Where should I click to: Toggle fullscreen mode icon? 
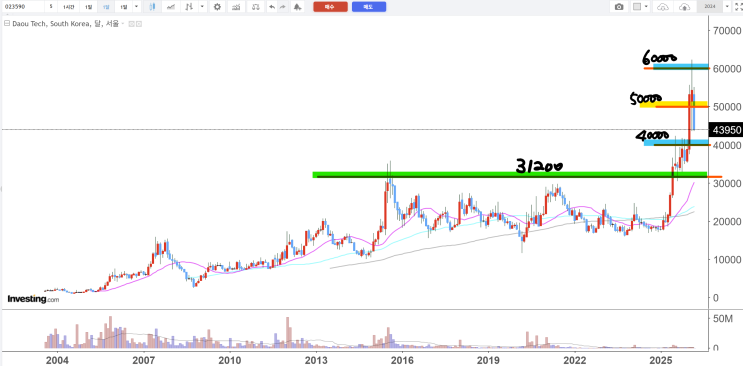(737, 7)
